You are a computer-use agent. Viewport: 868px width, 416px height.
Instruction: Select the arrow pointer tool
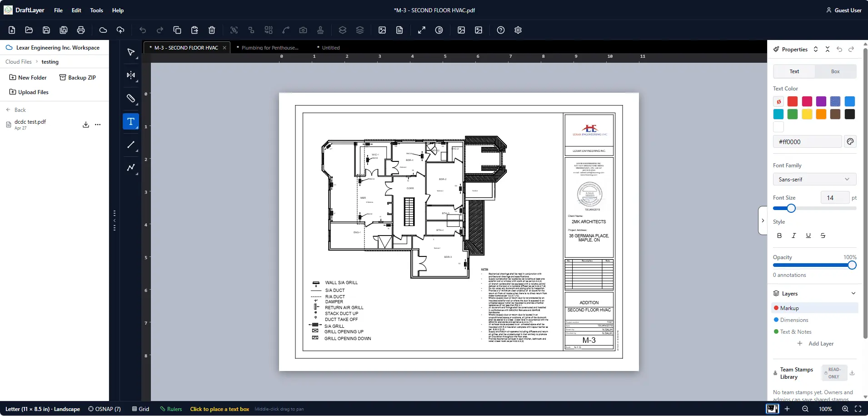[131, 52]
